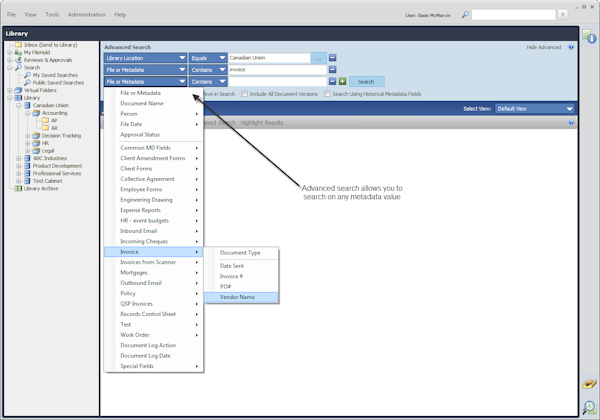Check Search Using Historical Metadata Fields
The height and width of the screenshot is (420, 600).
pos(329,94)
